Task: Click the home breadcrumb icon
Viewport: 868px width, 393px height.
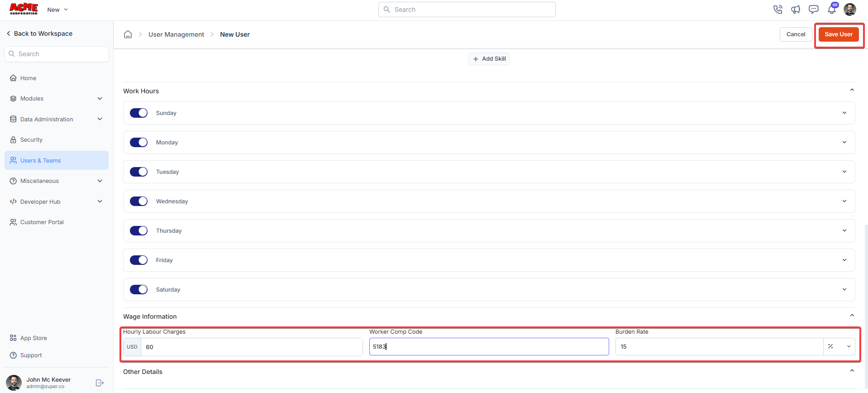Action: tap(128, 34)
